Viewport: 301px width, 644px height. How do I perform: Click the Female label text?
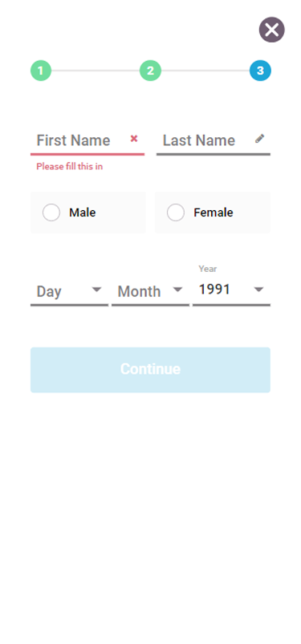pyautogui.click(x=214, y=213)
